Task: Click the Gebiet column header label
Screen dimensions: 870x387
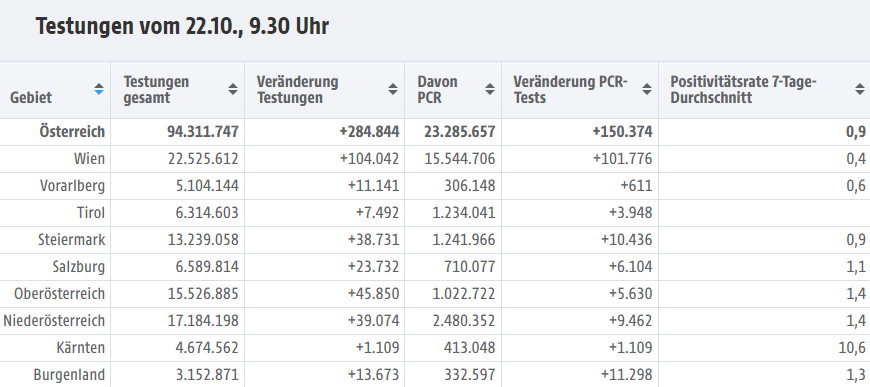Action: pos(31,98)
